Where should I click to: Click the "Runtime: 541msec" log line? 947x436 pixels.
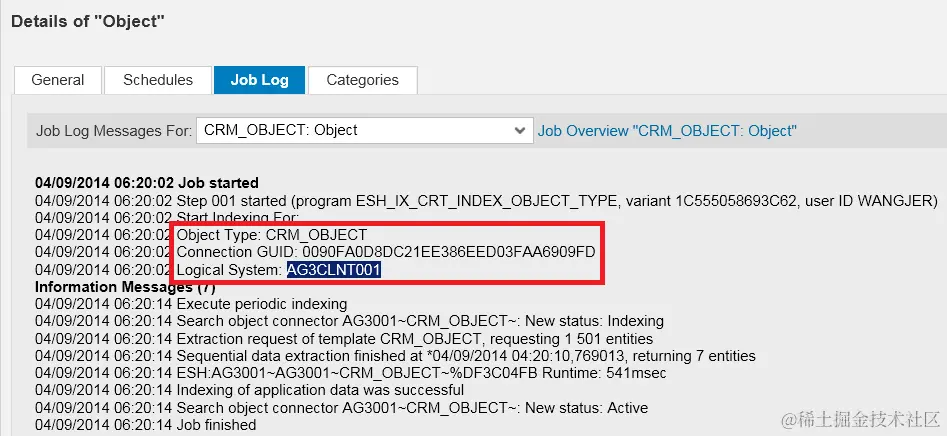pyautogui.click(x=350, y=373)
